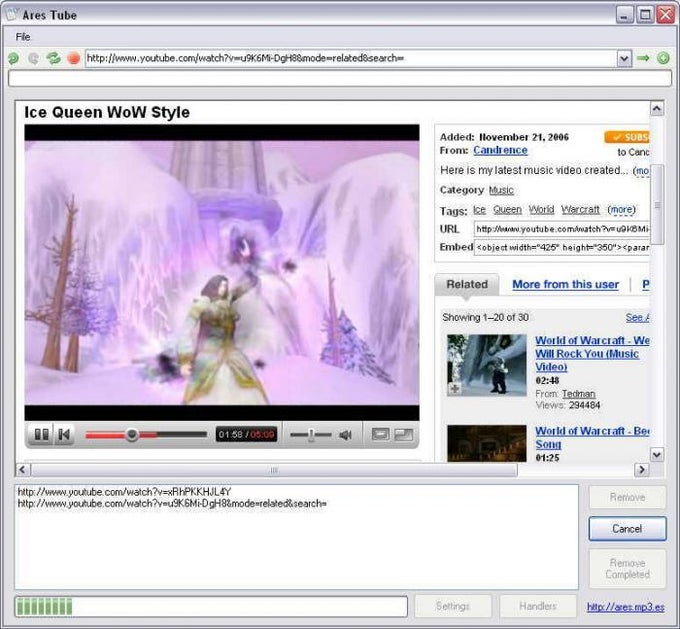Viewport: 680px width, 629px height.
Task: Click the rewind to start button
Action: point(64,434)
